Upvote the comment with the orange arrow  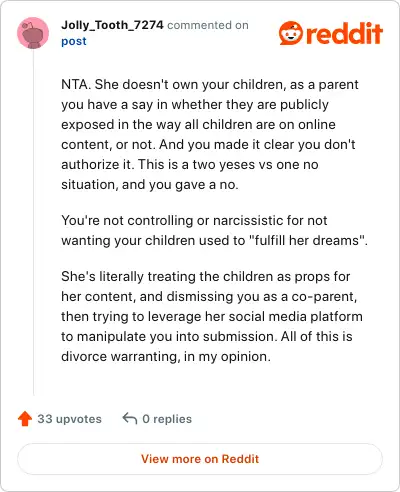pyautogui.click(x=25, y=419)
